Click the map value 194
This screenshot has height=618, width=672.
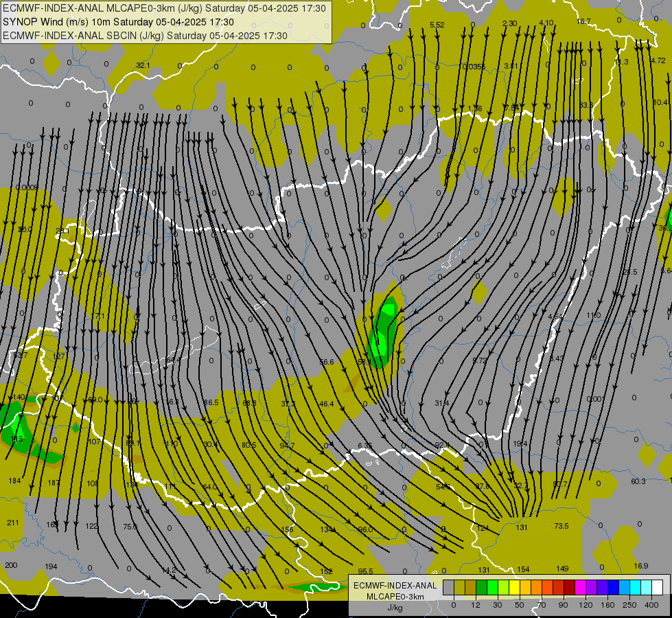(51, 566)
